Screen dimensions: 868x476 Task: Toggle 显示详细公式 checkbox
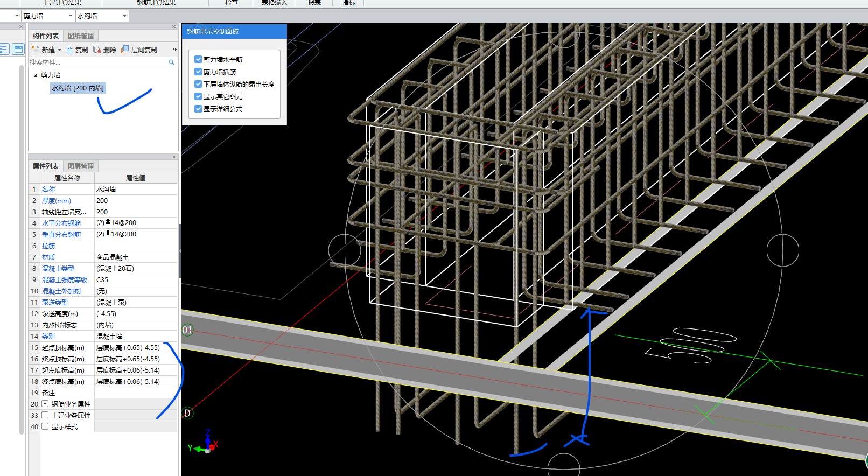(x=198, y=109)
